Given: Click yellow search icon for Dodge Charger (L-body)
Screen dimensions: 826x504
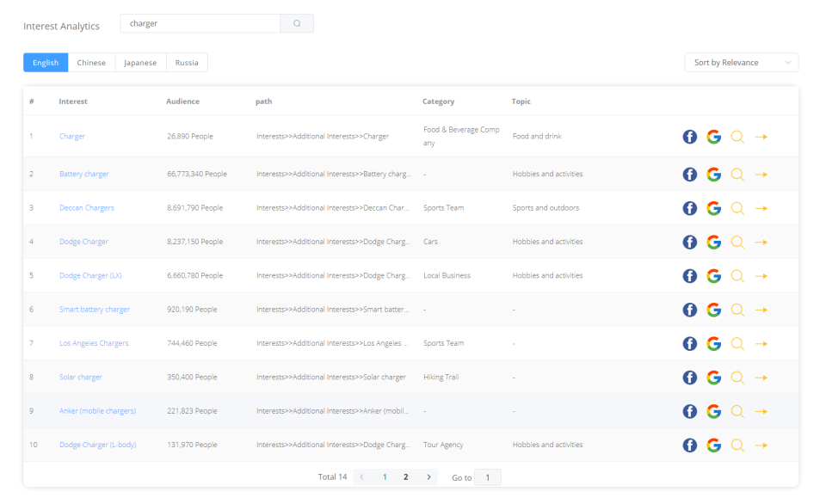Looking at the screenshot, I should tap(737, 446).
